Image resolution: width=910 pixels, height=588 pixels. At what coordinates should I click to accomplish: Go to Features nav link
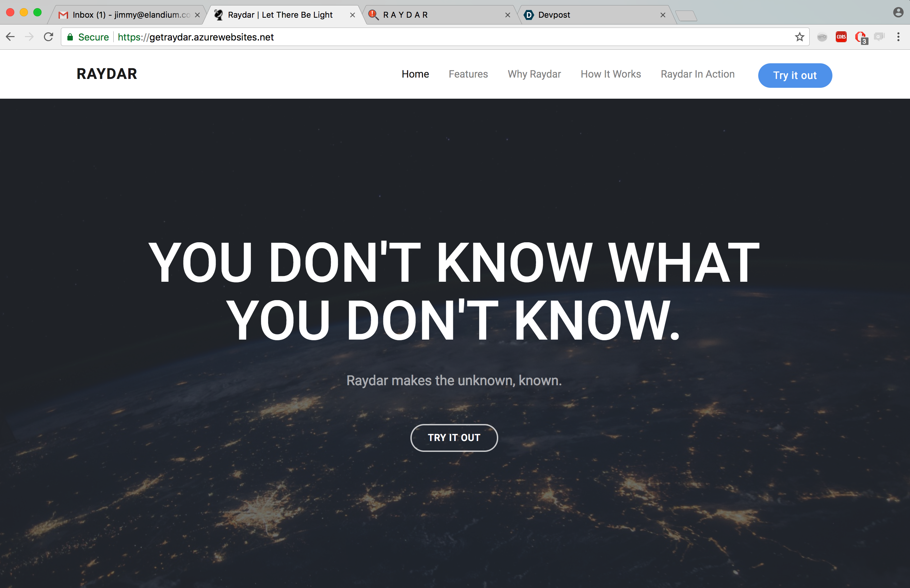click(468, 74)
